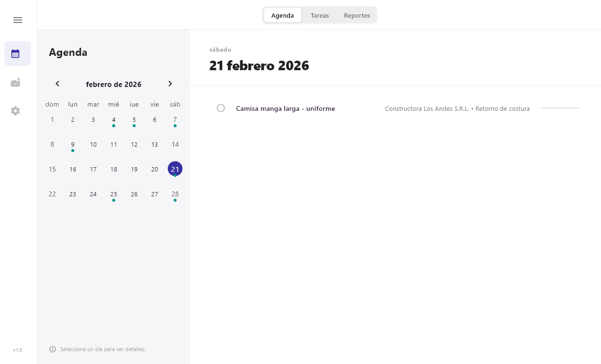The image size is (601, 364).
Task: Select February 25 with event dot
Action: coord(114,194)
